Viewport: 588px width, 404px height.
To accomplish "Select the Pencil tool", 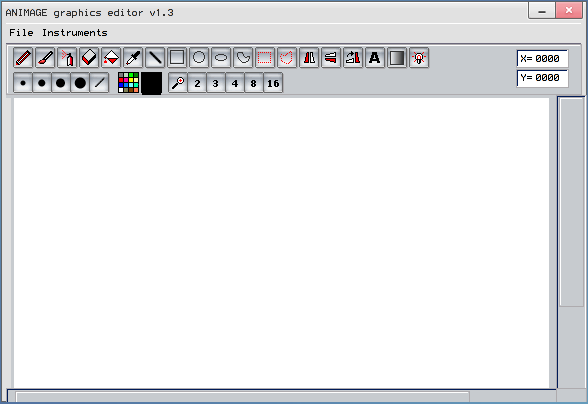I will 23,58.
